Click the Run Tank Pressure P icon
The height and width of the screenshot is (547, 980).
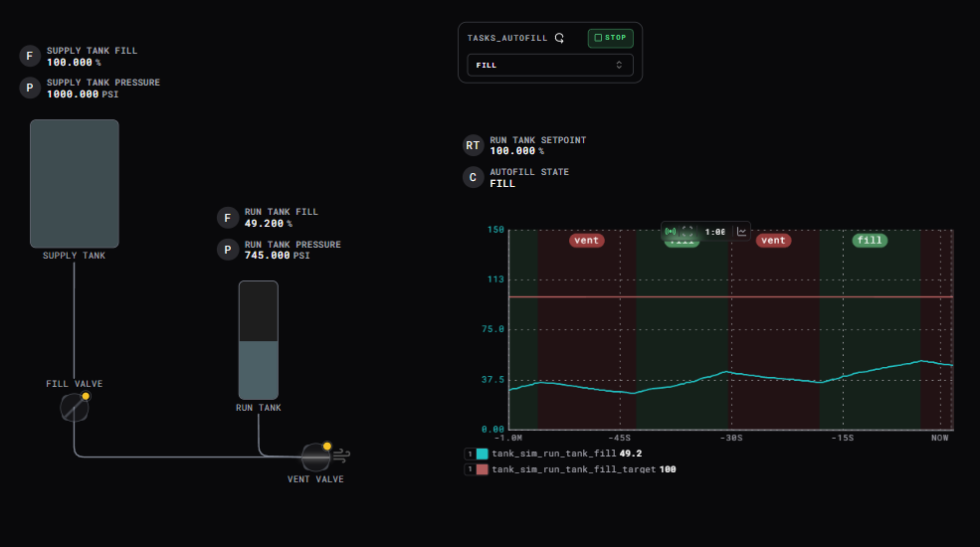click(x=228, y=250)
